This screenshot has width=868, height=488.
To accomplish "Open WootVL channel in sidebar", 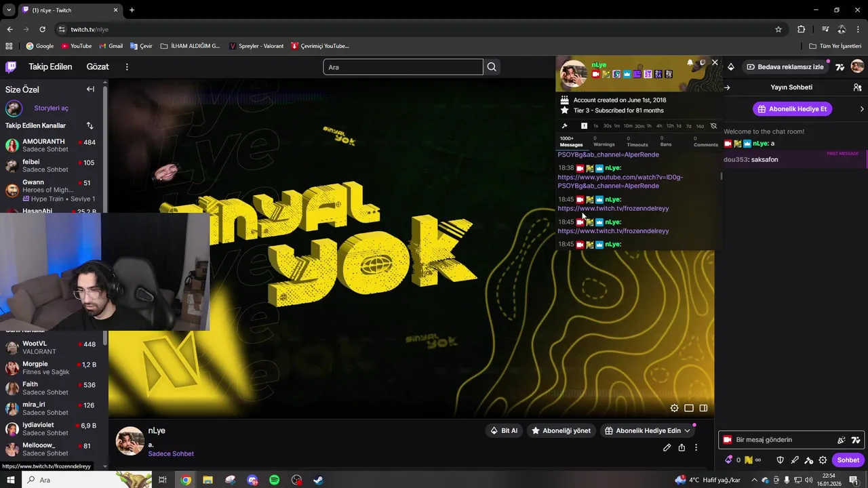I will 52,348.
